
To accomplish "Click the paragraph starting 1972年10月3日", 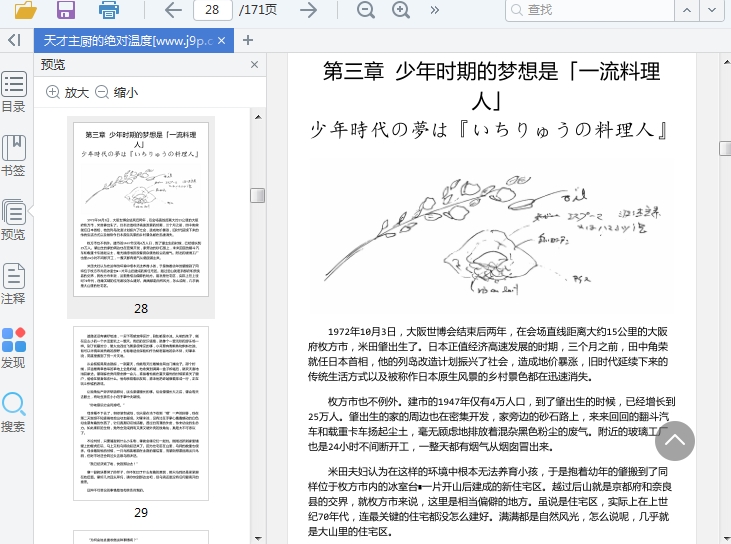I will 488,354.
